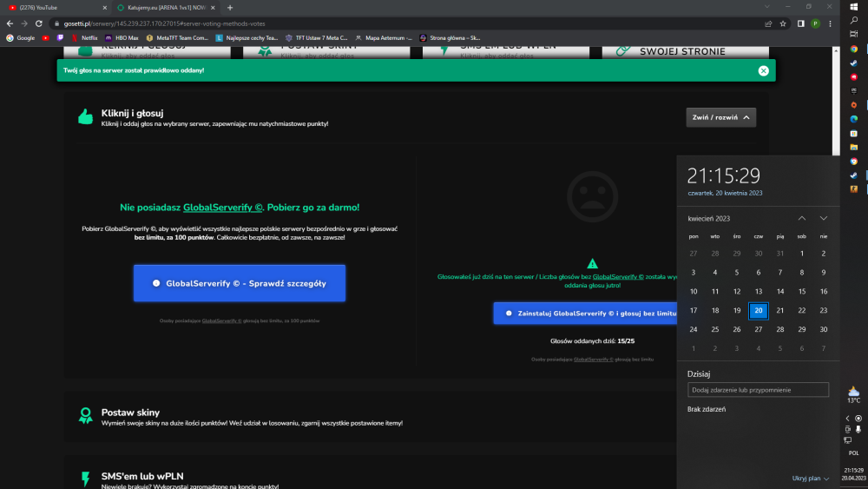
Task: Click the date czwartek, 20 kwietnia 2023
Action: tap(725, 194)
